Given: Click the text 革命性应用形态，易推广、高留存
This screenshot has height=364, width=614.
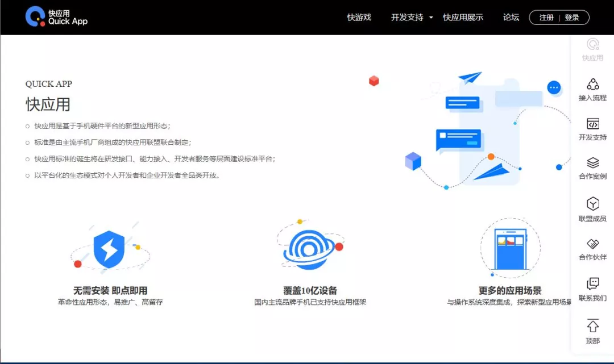Looking at the screenshot, I should point(110,302).
